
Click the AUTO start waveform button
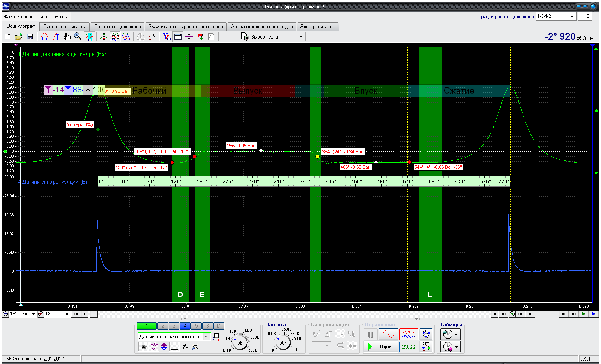[x=426, y=346]
